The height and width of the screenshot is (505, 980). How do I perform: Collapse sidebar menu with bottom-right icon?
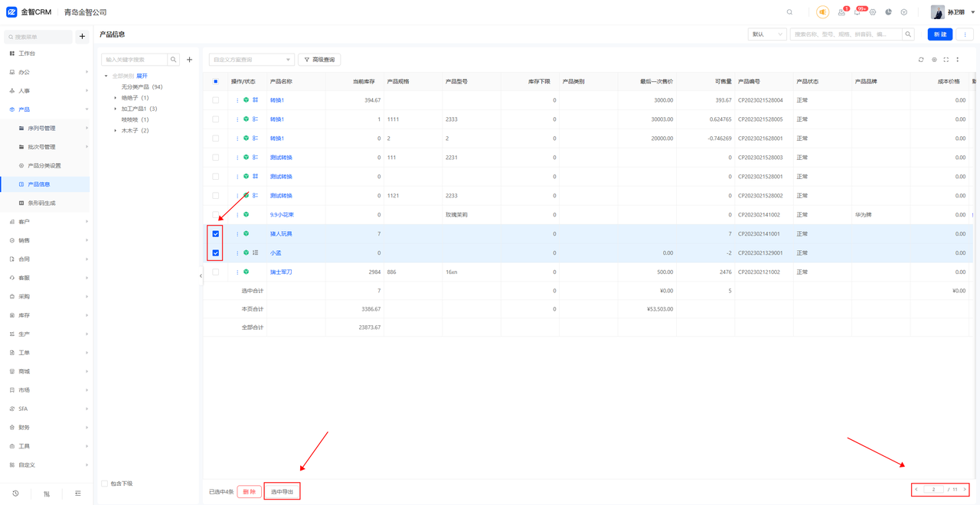click(78, 494)
